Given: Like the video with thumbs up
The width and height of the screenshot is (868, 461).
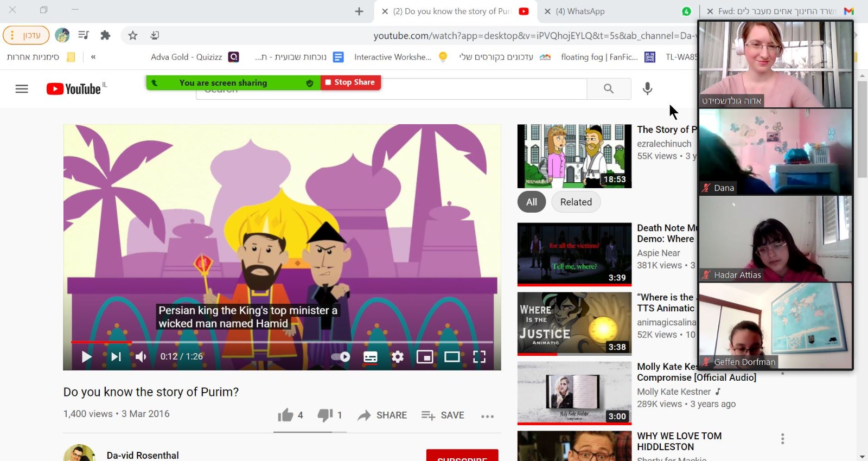Looking at the screenshot, I should (290, 415).
